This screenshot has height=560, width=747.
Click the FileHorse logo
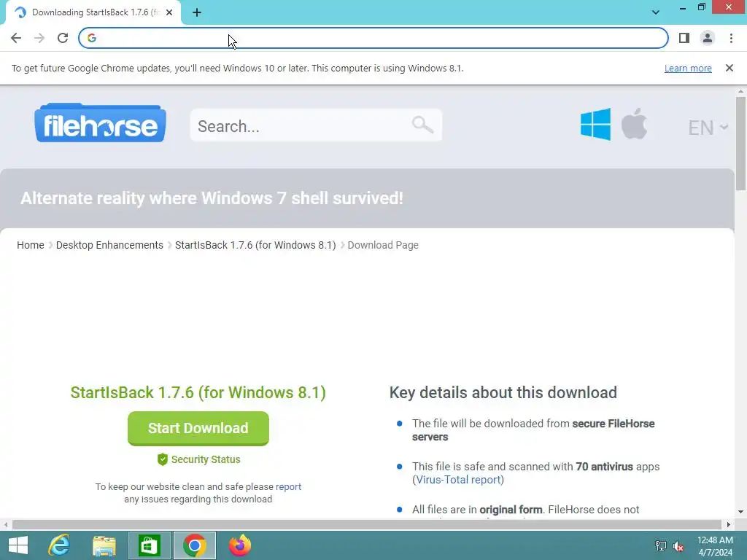100,122
